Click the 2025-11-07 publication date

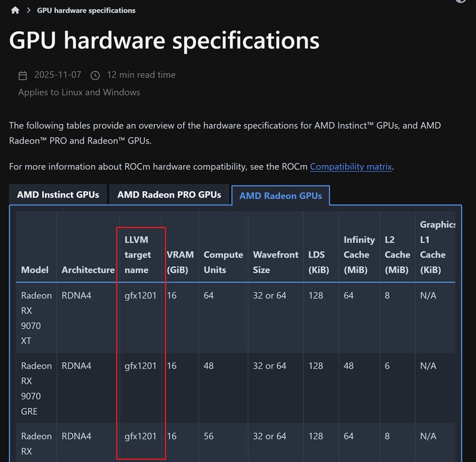coord(58,75)
